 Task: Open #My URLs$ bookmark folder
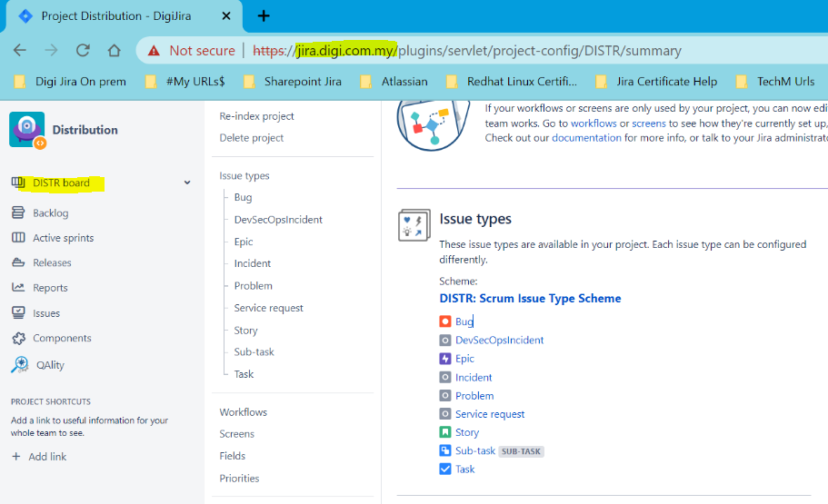pos(185,81)
